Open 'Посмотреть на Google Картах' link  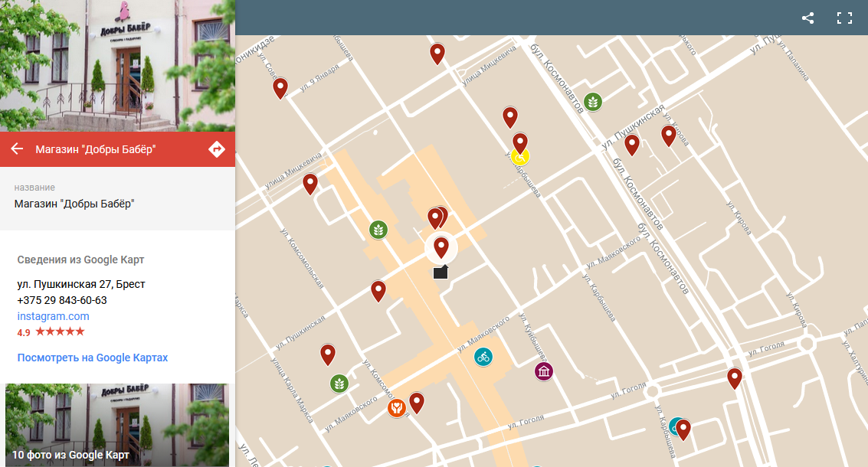point(93,358)
